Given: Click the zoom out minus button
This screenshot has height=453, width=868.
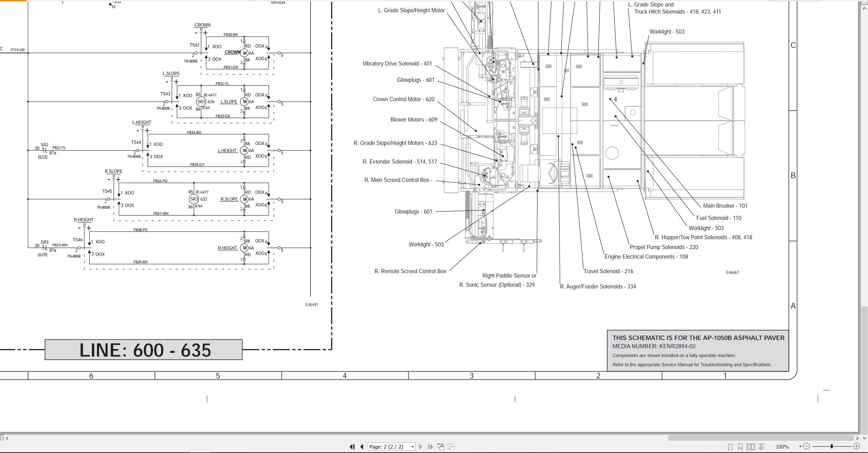Looking at the screenshot, I should tap(807, 447).
